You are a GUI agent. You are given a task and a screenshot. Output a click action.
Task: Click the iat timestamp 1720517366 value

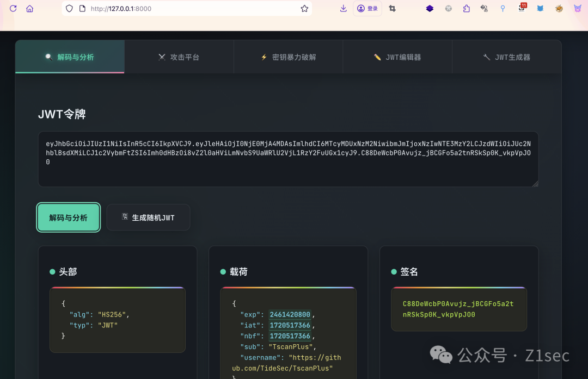pyautogui.click(x=290, y=325)
